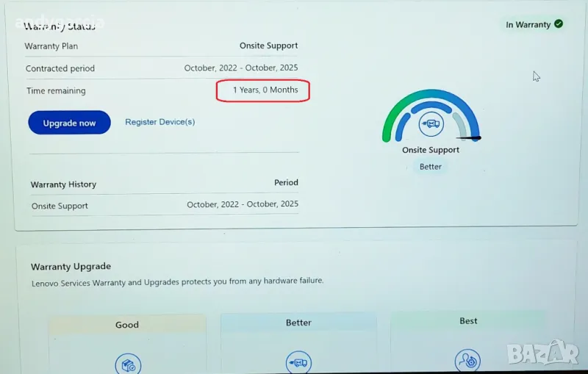Screen dimensions: 588x374
Task: Click the In Warranty status label
Action: click(528, 25)
